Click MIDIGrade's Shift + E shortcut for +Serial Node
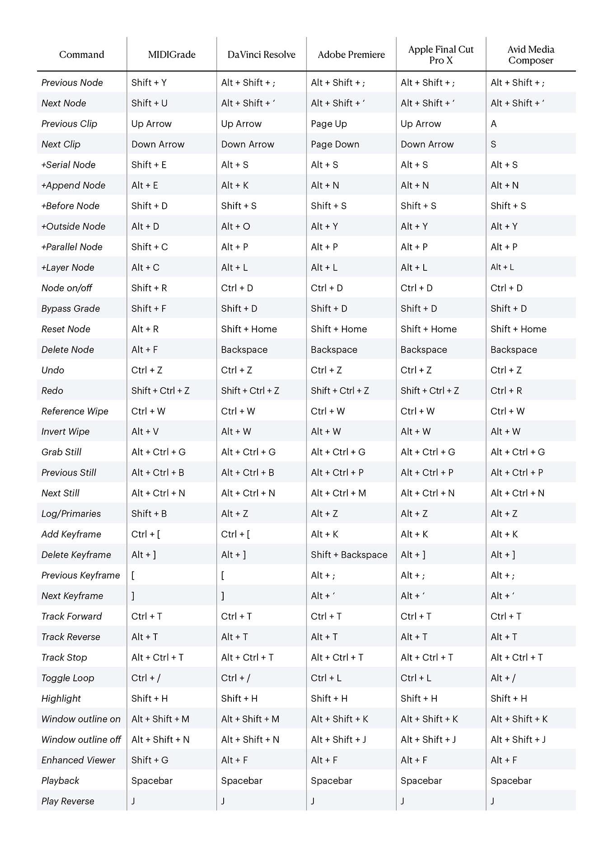Screen dimensions: 613x868 (149, 165)
